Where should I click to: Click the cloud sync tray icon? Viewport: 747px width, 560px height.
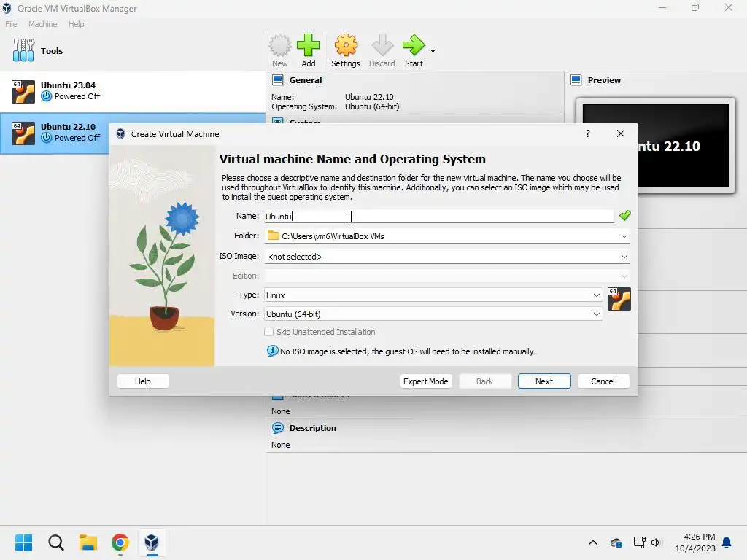click(616, 542)
